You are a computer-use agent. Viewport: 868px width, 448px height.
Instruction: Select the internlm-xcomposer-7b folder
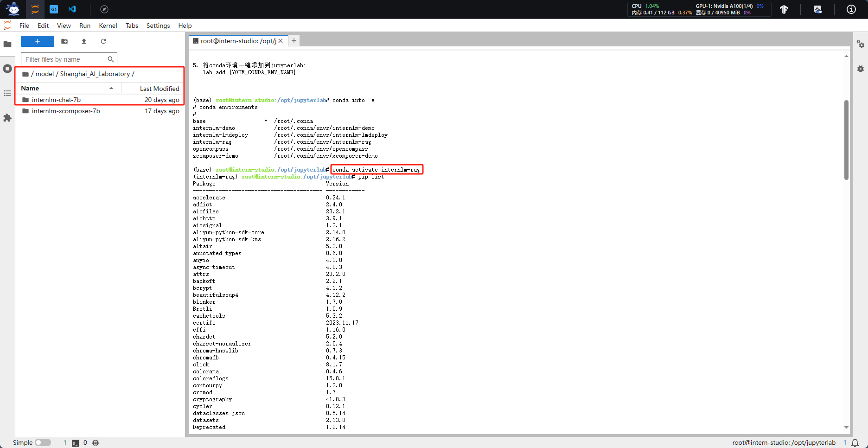click(101, 111)
